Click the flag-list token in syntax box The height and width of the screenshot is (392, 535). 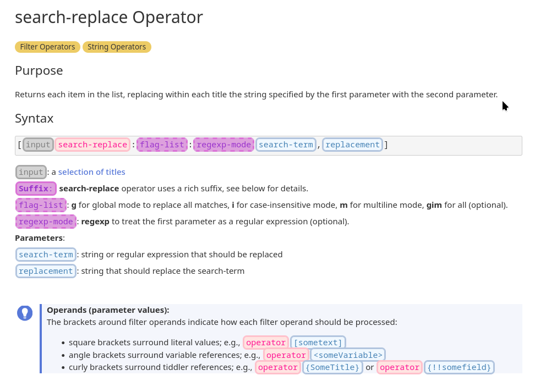[x=162, y=145]
